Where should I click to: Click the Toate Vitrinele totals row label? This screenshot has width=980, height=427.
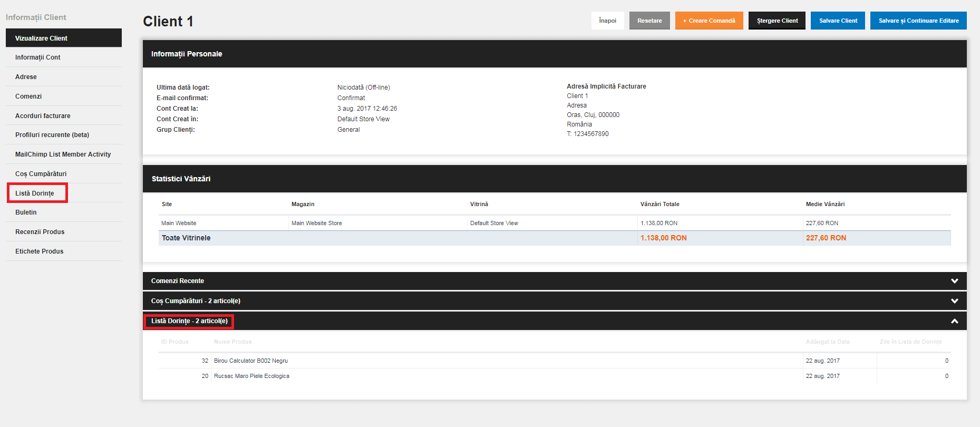tap(186, 238)
